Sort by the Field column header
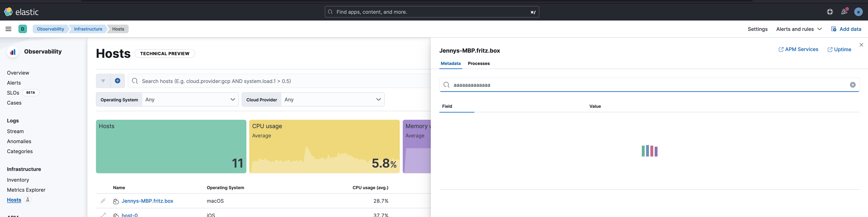868x217 pixels. click(447, 106)
